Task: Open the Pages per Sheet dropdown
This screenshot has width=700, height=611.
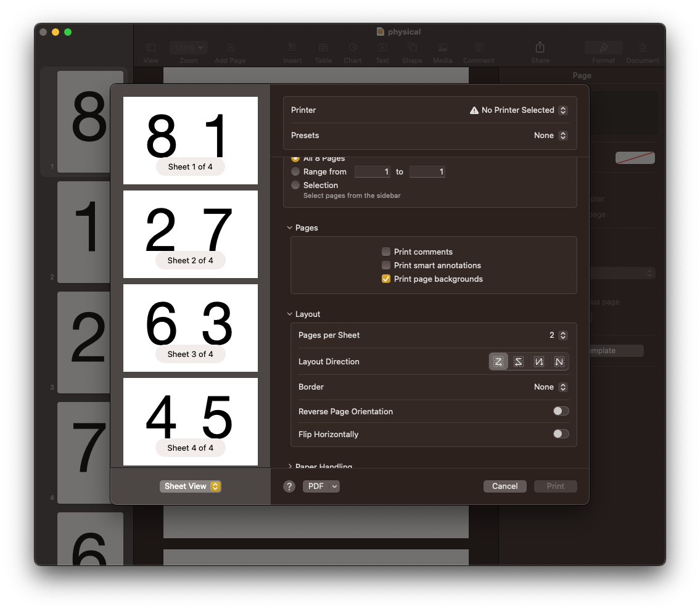Action: pyautogui.click(x=562, y=335)
